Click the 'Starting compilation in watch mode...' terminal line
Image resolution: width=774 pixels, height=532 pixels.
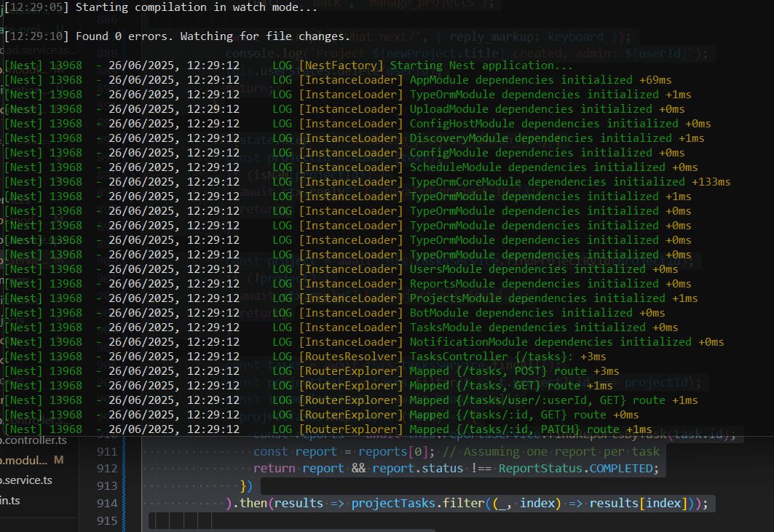click(161, 7)
